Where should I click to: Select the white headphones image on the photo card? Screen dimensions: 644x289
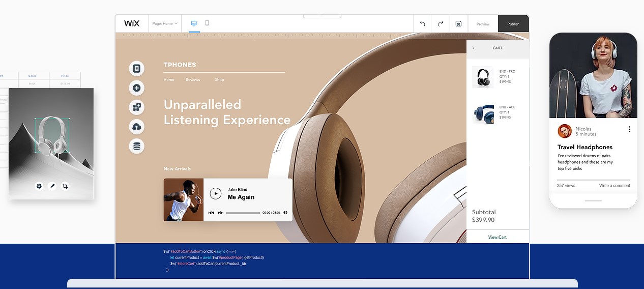[52, 135]
